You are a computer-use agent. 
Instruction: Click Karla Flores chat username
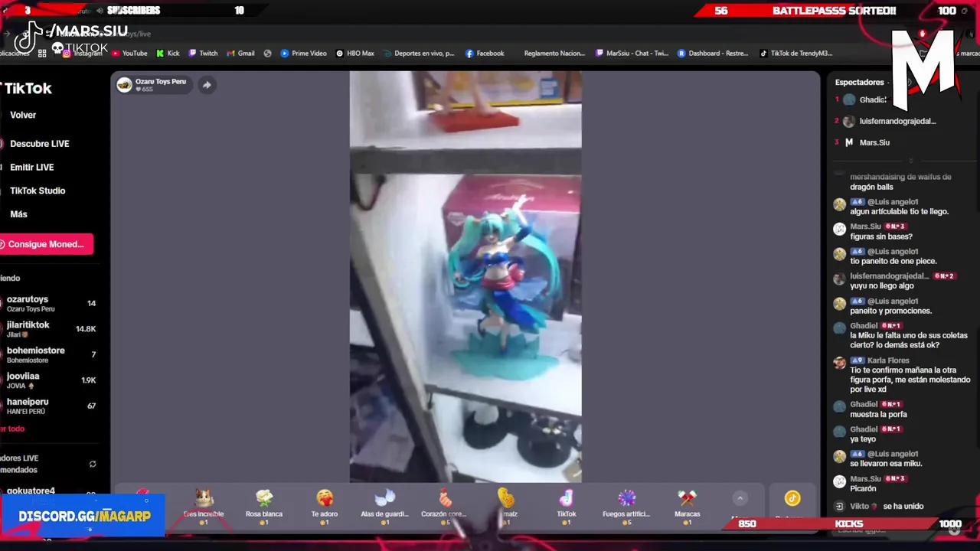888,360
